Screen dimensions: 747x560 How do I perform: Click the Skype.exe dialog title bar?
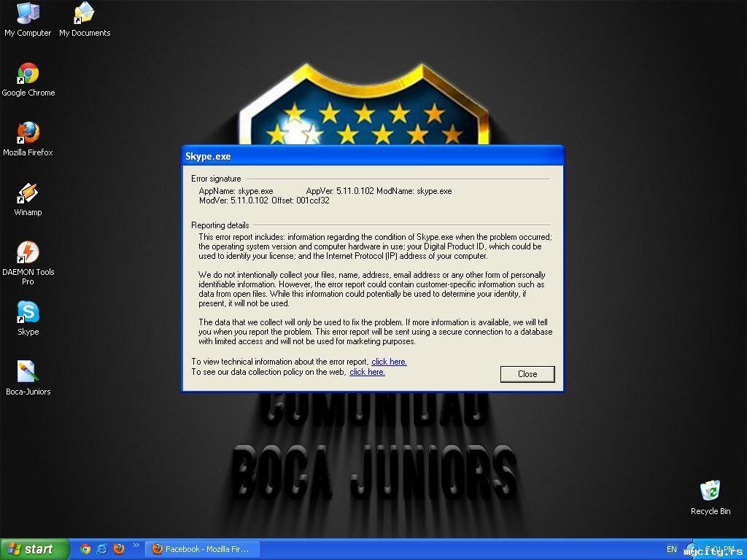click(x=373, y=156)
